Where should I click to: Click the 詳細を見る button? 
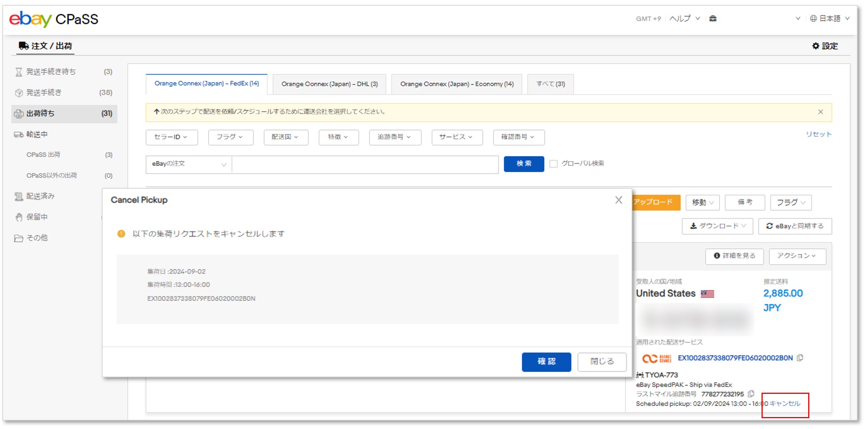(x=735, y=256)
